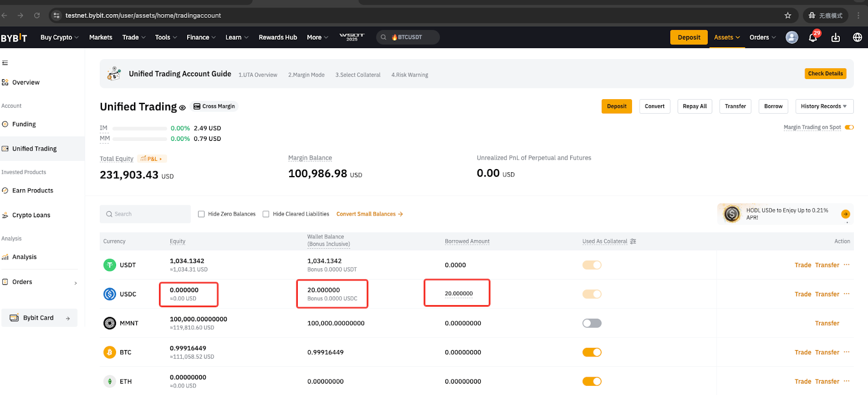868x395 pixels.
Task: Click the orange arrow on the HODL USDe banner
Action: tap(845, 214)
